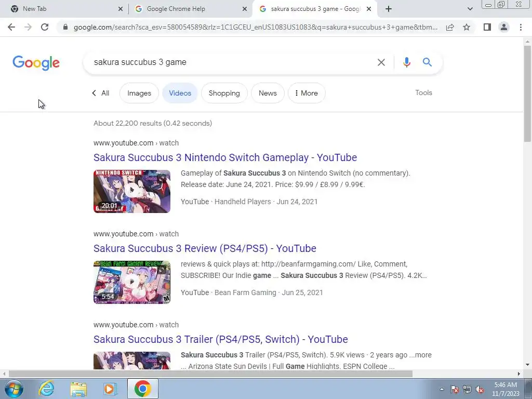Reload the current page
532x399 pixels.
[45, 27]
